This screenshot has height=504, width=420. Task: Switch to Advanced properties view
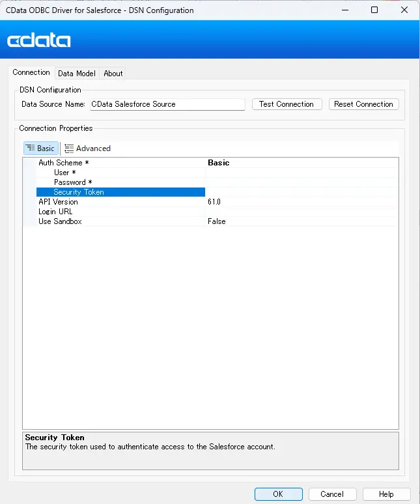coord(87,148)
